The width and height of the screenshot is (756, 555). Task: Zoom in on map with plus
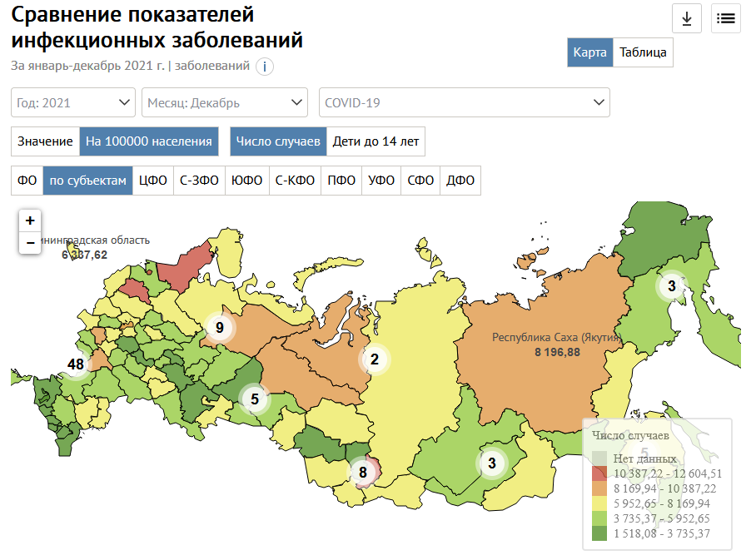coord(30,221)
